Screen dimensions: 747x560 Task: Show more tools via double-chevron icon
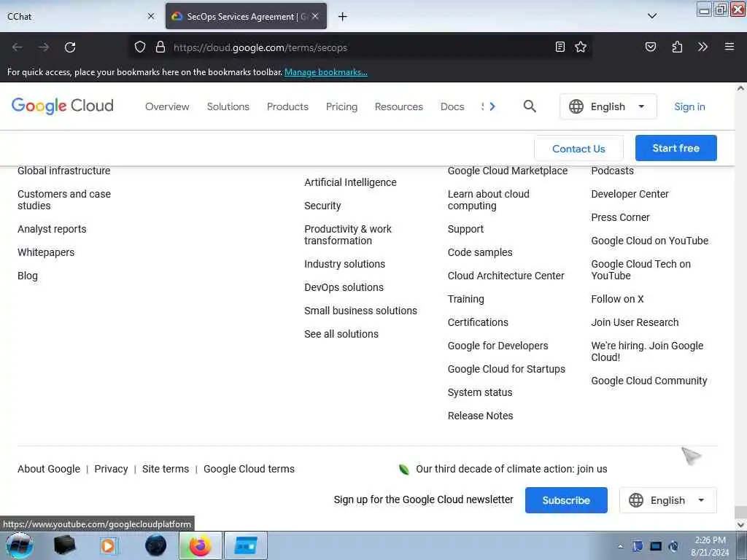pos(703,47)
